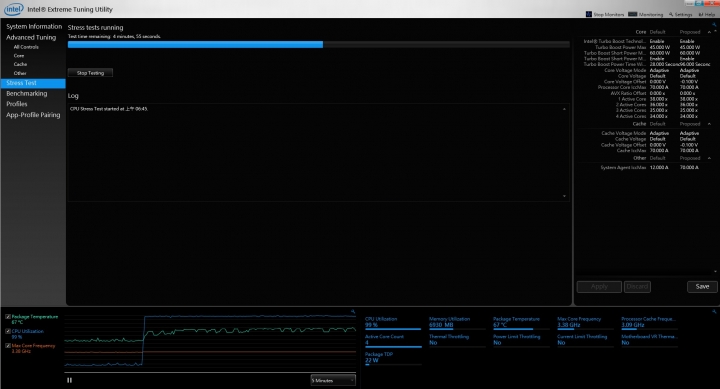Select Cache under Advanced Tuning
The width and height of the screenshot is (720, 389).
pos(20,64)
